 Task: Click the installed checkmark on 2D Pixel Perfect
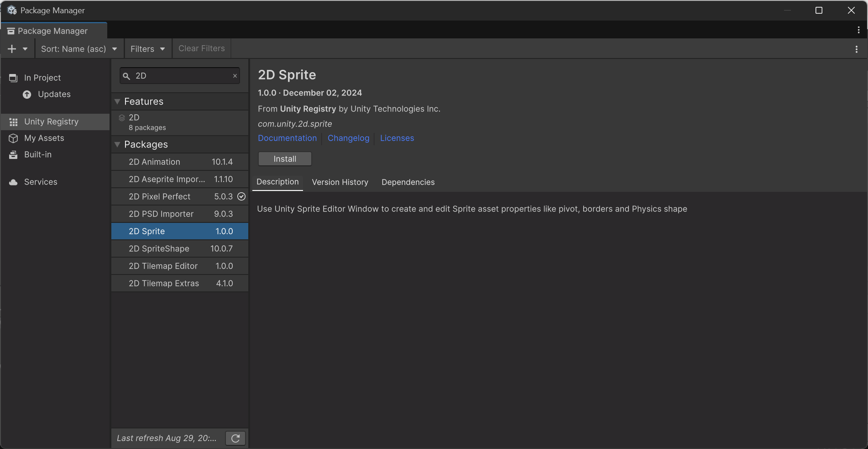(241, 196)
